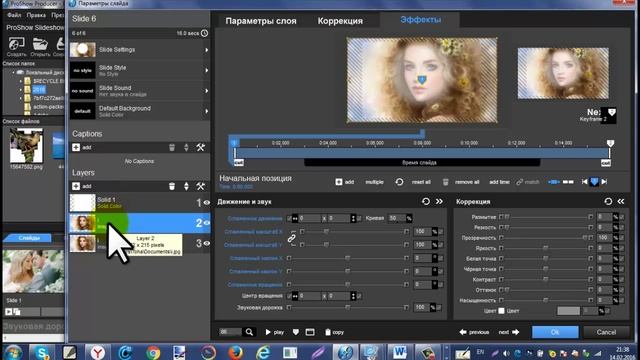Go to the previous slide

[x=474, y=332]
